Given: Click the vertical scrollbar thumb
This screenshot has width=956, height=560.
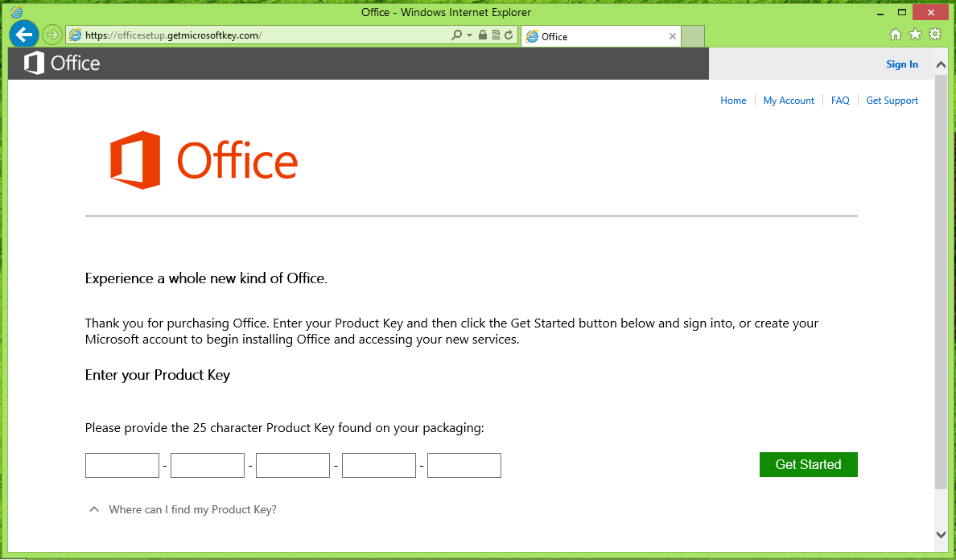Looking at the screenshot, I should pyautogui.click(x=941, y=282).
